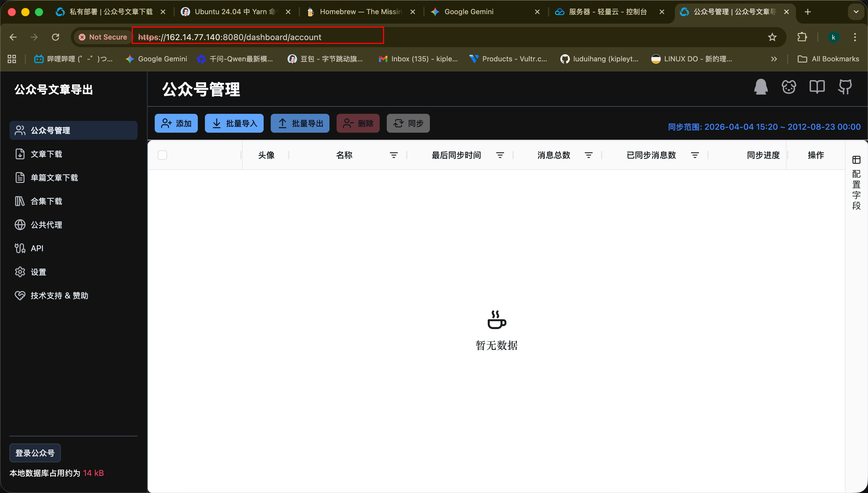The height and width of the screenshot is (493, 868).
Task: Open 设置 page from sidebar
Action: pos(38,272)
